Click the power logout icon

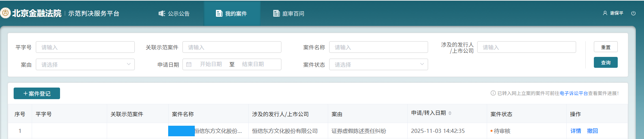pos(633,13)
